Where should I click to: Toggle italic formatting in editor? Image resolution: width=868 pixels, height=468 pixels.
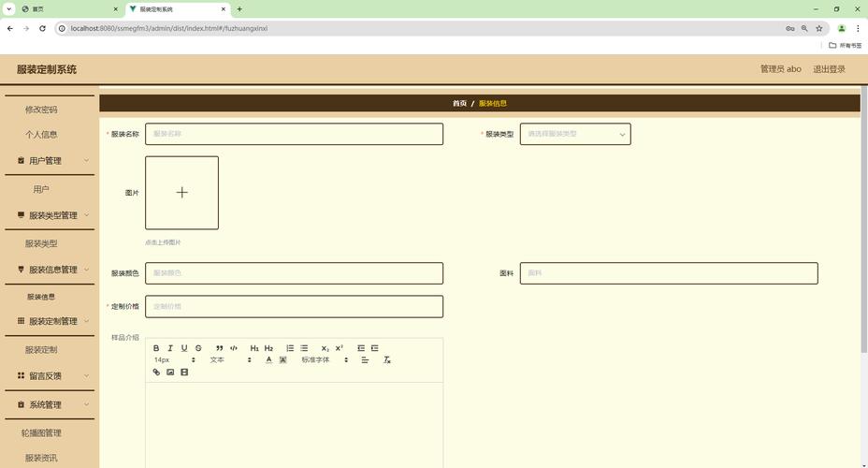click(x=170, y=348)
